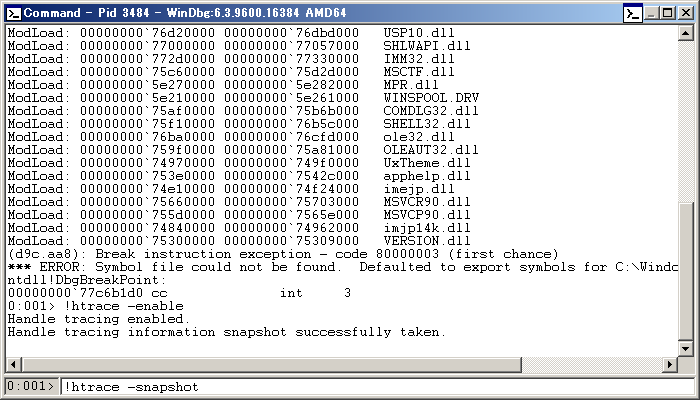Click the 0:001> prompt label beside input
This screenshot has height=400, width=700.
pos(32,386)
